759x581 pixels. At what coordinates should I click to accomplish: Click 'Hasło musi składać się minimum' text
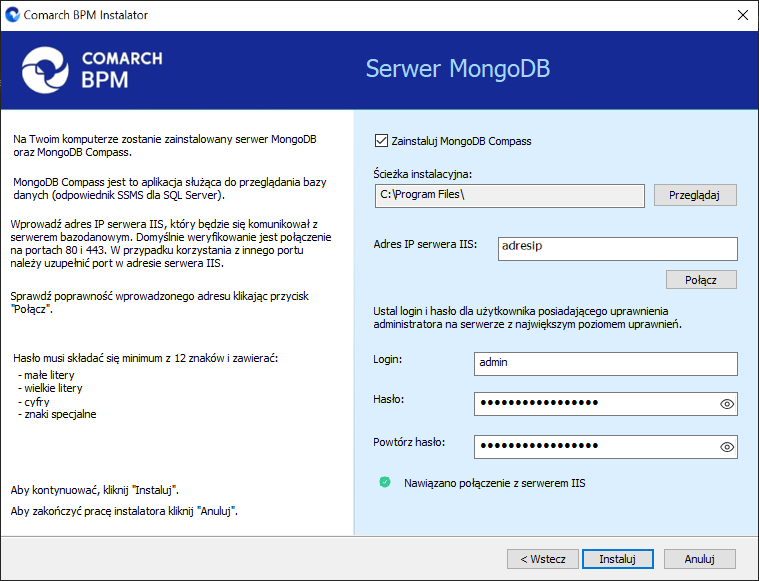145,358
